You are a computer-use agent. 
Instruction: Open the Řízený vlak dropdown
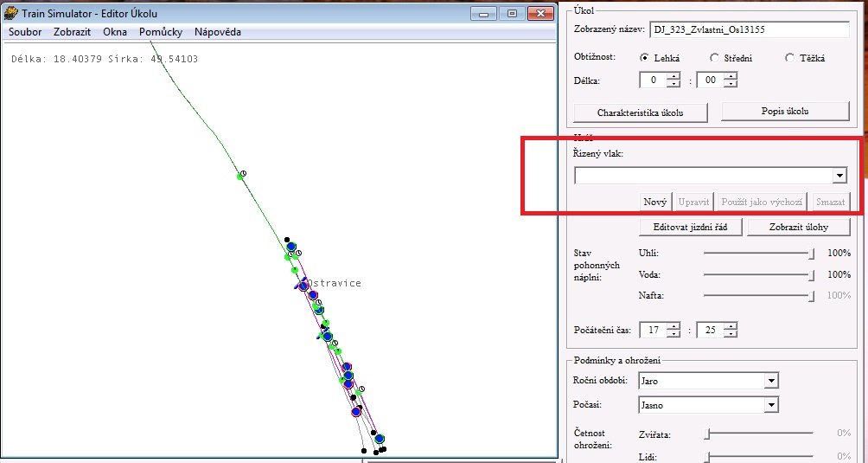pos(838,176)
